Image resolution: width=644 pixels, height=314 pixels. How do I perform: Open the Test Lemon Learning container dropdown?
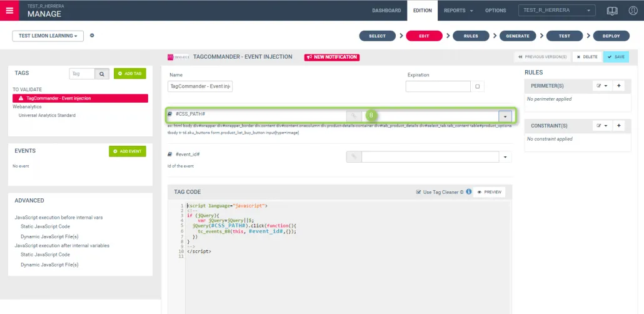point(48,36)
